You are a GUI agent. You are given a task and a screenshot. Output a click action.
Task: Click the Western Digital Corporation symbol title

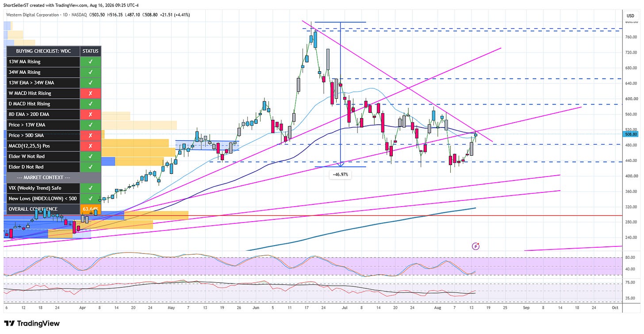tap(34, 15)
